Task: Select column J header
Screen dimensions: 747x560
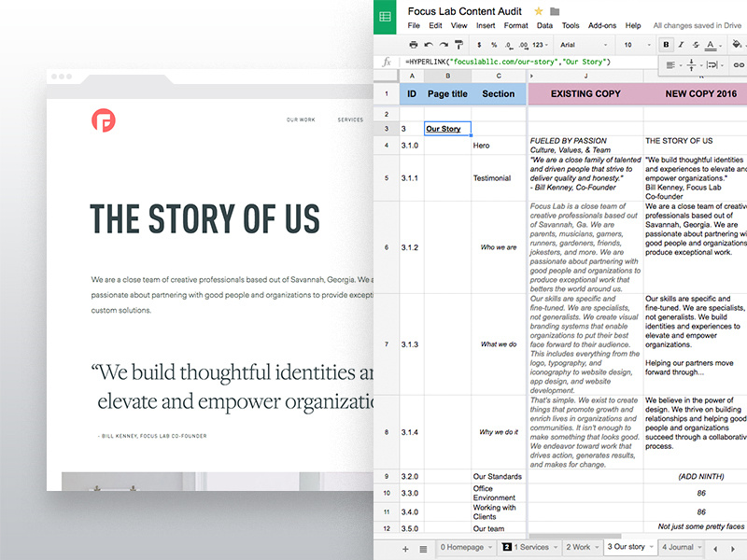Action: point(586,76)
